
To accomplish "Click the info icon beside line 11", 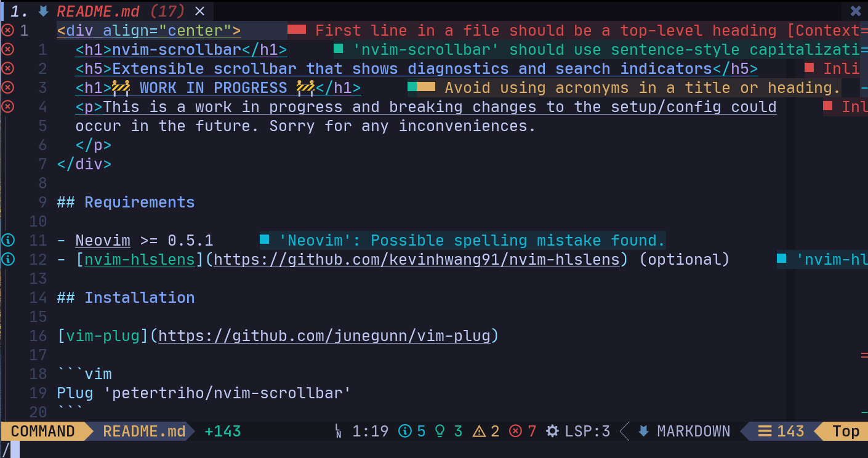I will click(x=7, y=240).
